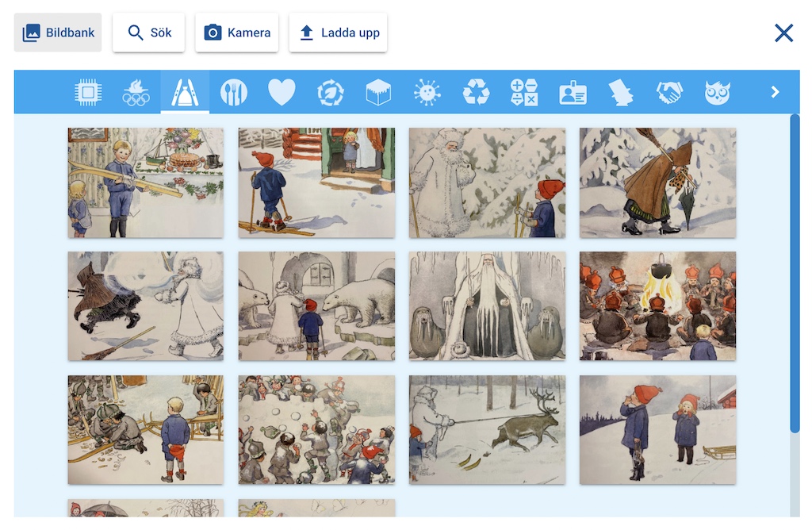Click the vertical scrollbar of image grid
Screen dimensions: 812x530
[x=795, y=274]
